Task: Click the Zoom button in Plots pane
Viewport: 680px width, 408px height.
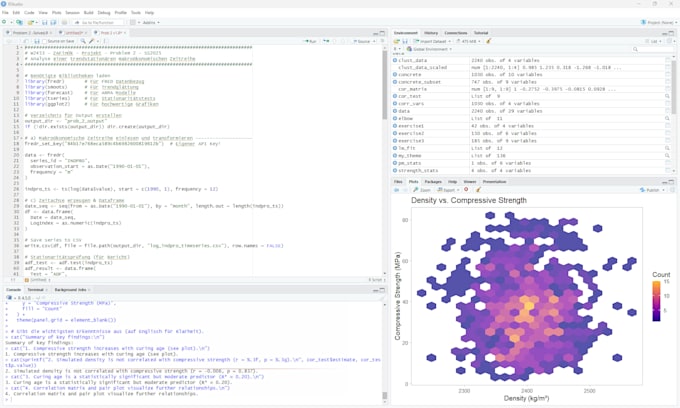Action: [422, 190]
